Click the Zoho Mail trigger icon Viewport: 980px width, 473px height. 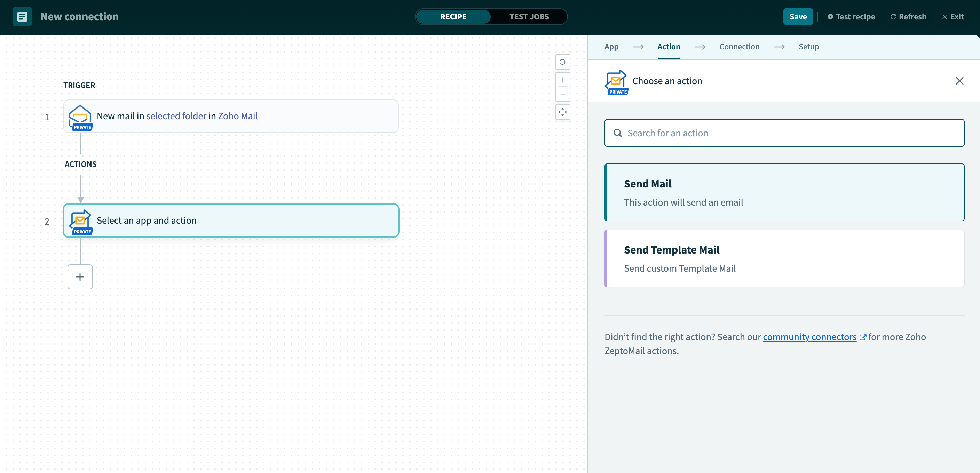pos(80,116)
